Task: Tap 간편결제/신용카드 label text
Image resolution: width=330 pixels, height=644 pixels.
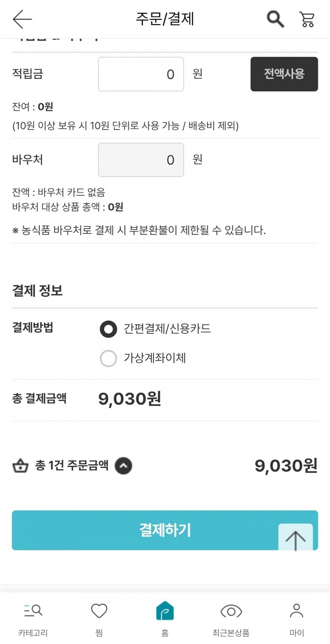Action: [167, 328]
